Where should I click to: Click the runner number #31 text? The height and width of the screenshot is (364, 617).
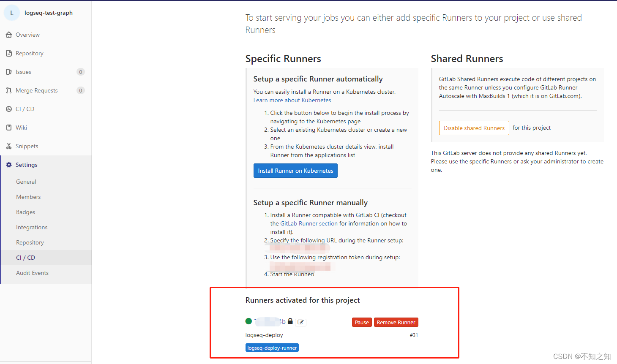(x=414, y=335)
